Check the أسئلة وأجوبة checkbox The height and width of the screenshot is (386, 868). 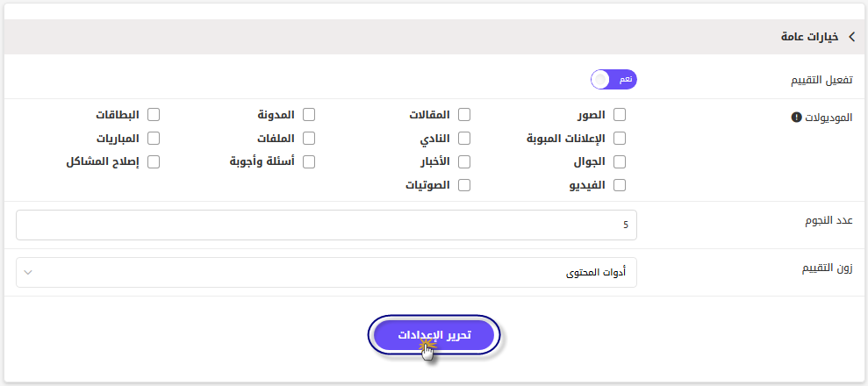point(309,161)
